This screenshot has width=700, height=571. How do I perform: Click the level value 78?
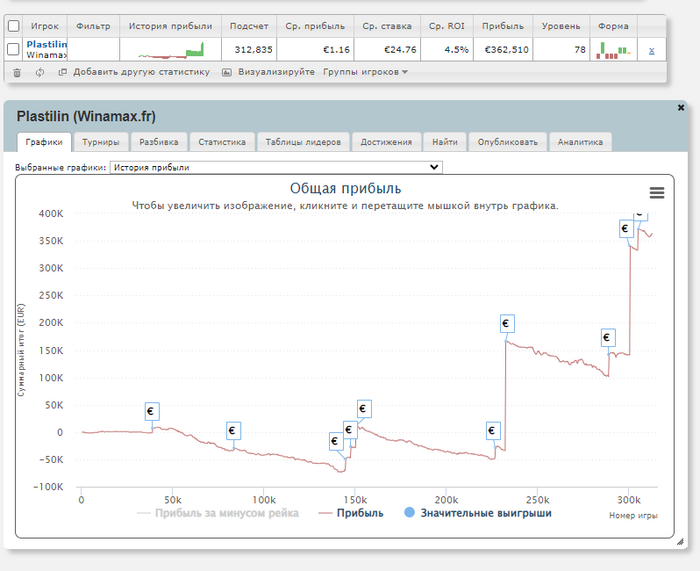tap(580, 50)
